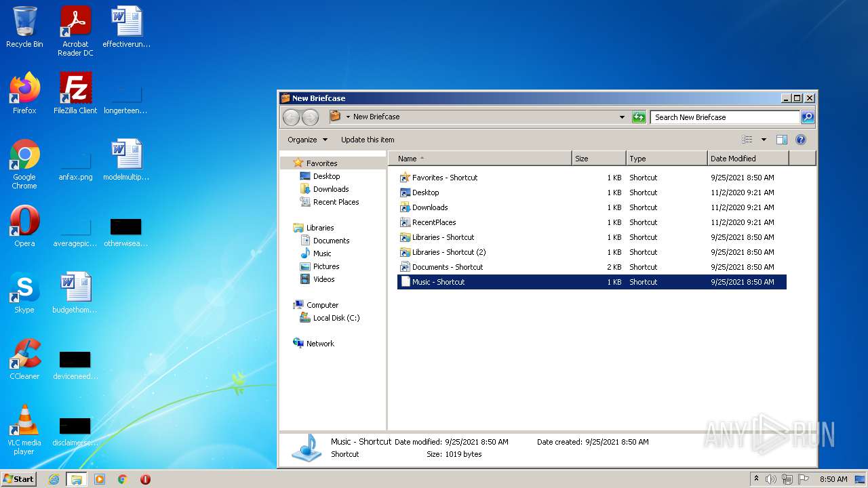Sort by Date Modified column header

tap(748, 159)
